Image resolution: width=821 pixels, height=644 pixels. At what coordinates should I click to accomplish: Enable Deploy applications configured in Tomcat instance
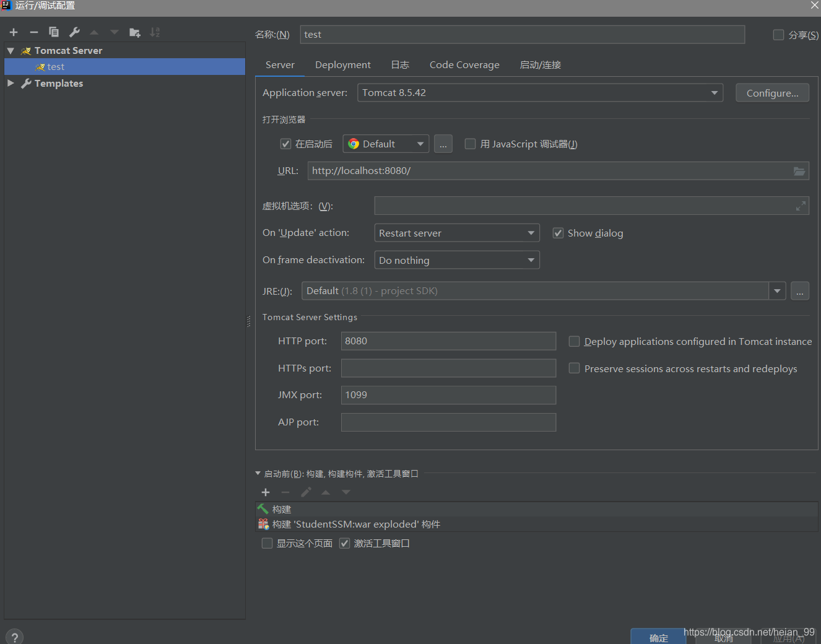(574, 341)
